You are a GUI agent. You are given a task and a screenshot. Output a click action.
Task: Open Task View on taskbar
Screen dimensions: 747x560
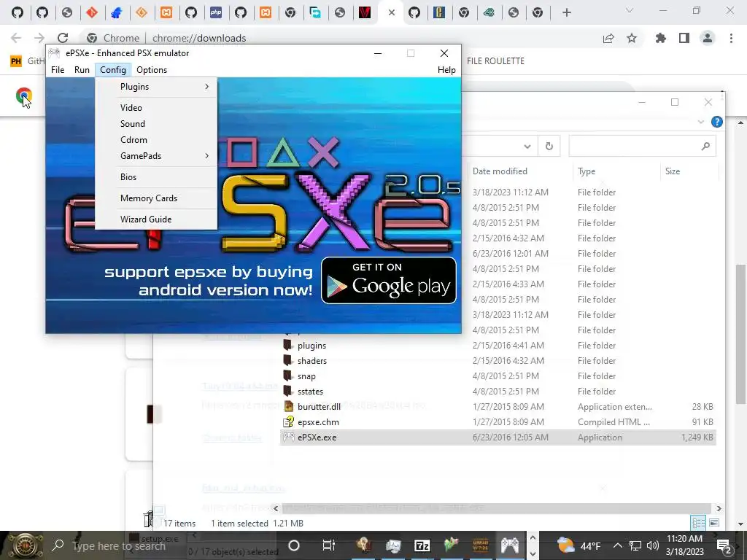point(329,545)
